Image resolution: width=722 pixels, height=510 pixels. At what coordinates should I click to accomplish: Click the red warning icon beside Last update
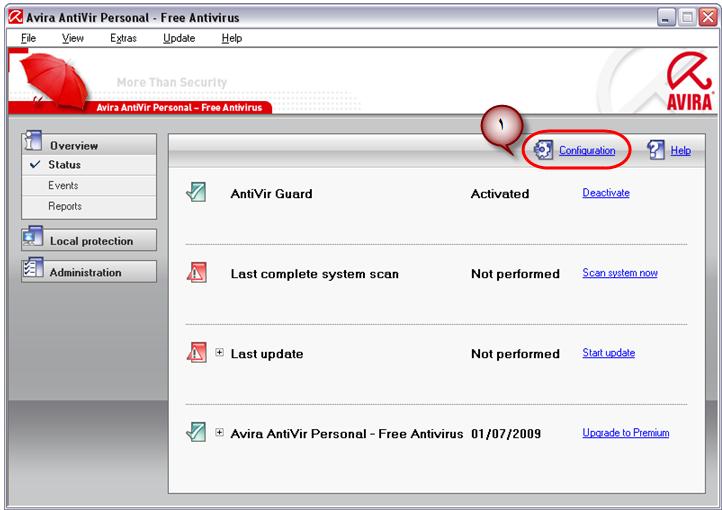point(197,353)
